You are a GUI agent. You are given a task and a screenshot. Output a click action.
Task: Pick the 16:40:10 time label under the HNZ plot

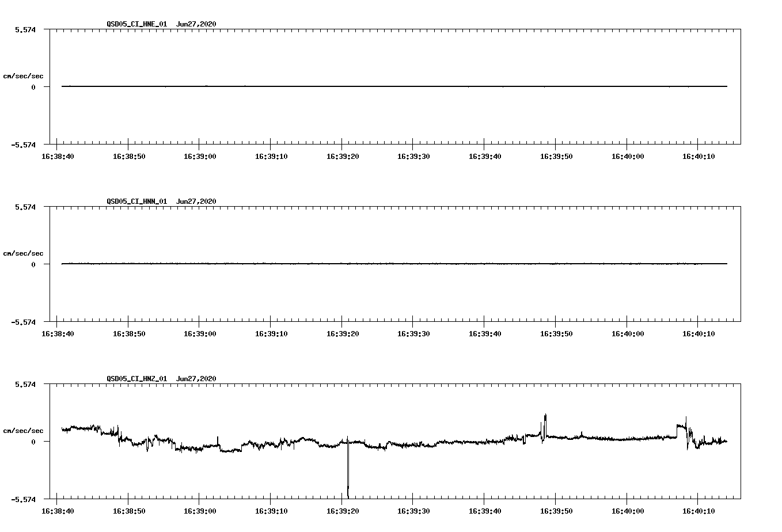(698, 511)
